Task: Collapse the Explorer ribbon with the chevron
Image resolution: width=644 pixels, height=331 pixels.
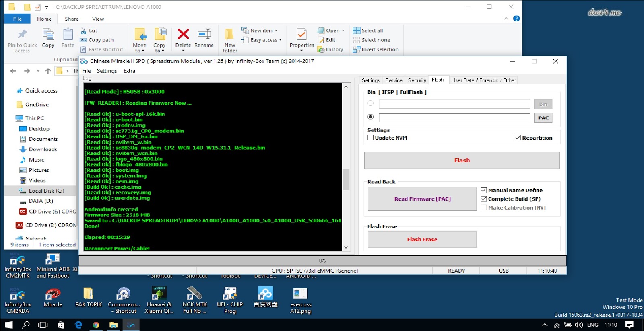Action: click(x=506, y=19)
